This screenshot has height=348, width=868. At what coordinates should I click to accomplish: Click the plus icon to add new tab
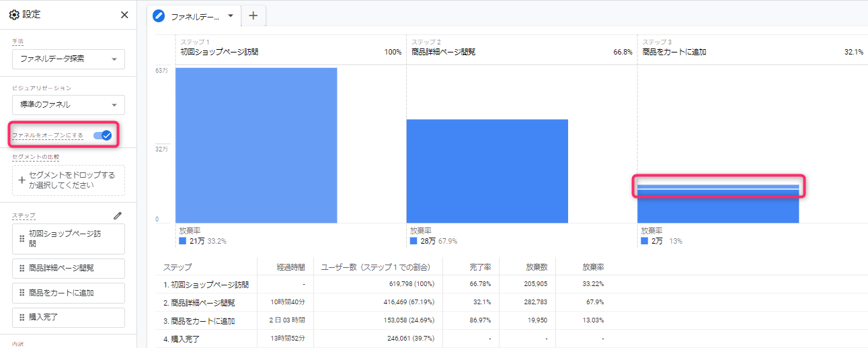pos(253,15)
